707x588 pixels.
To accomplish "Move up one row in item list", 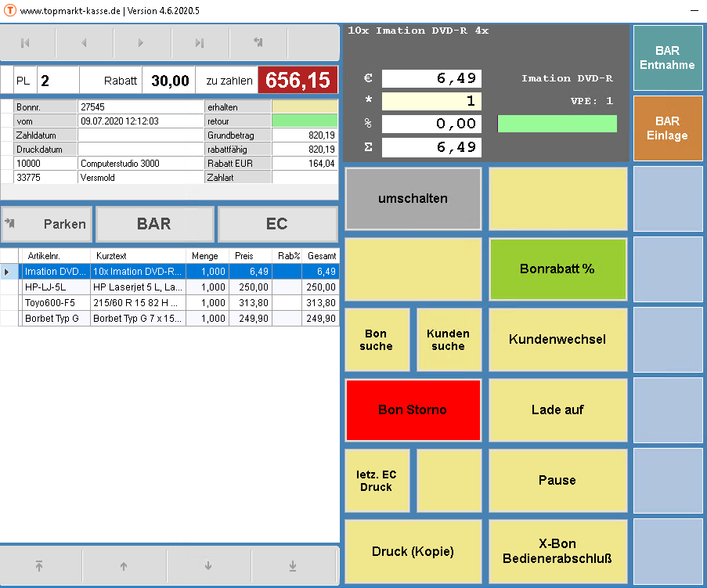I will [x=123, y=566].
